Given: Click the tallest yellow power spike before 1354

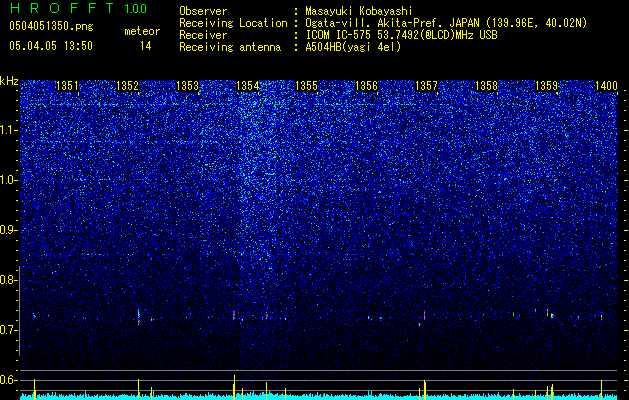Looking at the screenshot, I should (234, 387).
